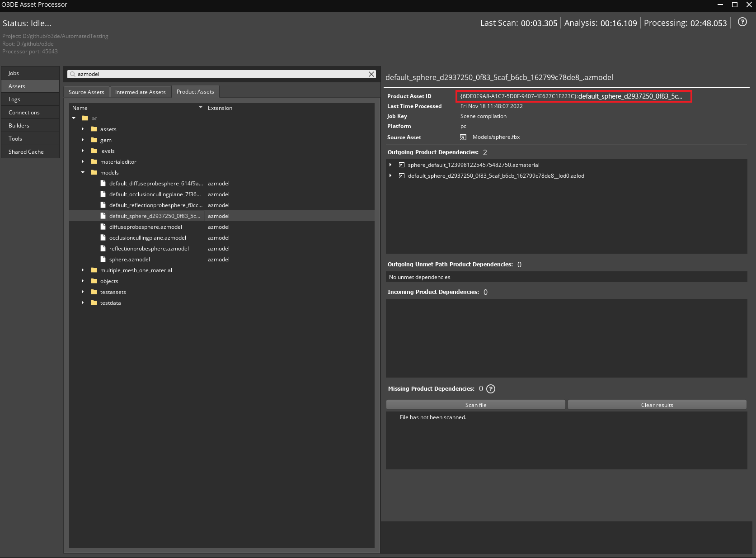The image size is (756, 558).
Task: Click the gem folder icon
Action: tap(93, 140)
